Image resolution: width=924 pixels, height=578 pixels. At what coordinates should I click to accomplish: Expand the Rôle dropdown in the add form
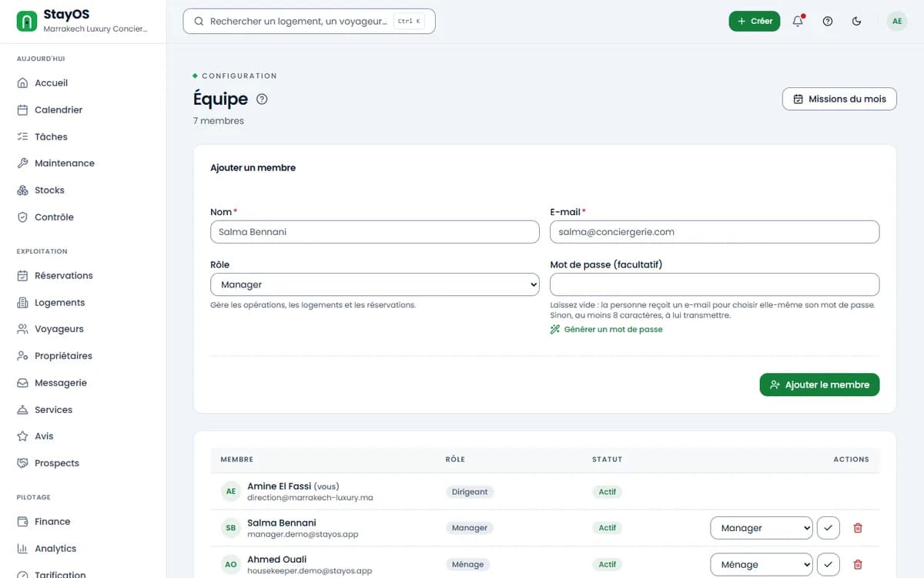[374, 284]
